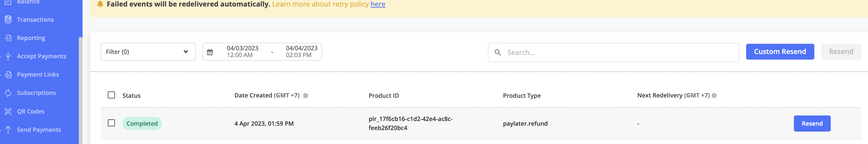This screenshot has width=868, height=144.
Task: Open the Filter (0) dropdown
Action: click(x=148, y=52)
